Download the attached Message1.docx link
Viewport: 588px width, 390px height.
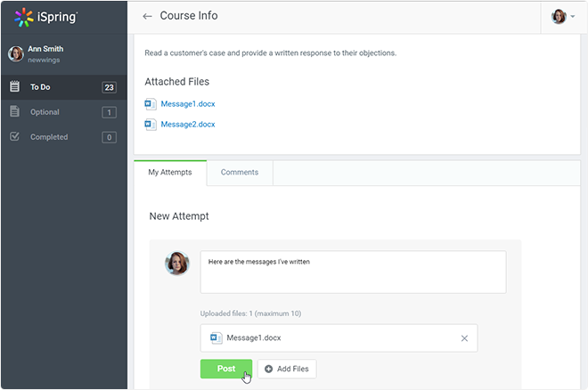tap(188, 104)
